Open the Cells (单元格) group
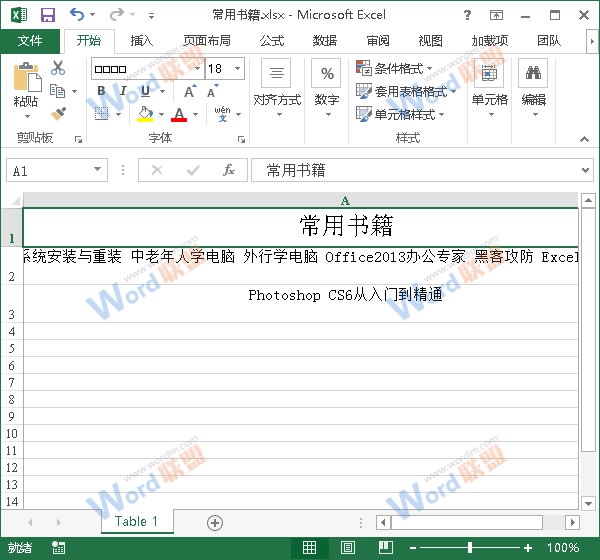The height and width of the screenshot is (560, 600). click(489, 88)
